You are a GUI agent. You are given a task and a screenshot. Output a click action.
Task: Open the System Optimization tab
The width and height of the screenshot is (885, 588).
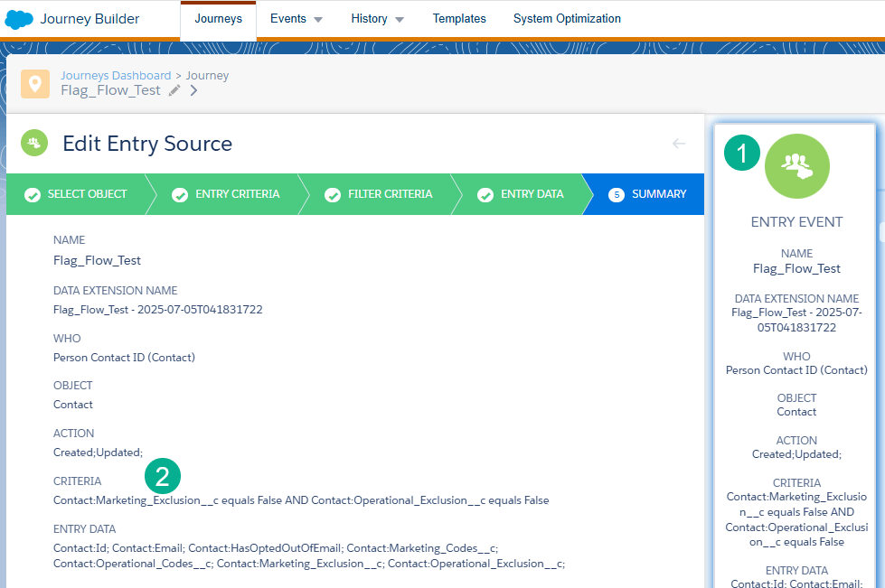pyautogui.click(x=567, y=19)
